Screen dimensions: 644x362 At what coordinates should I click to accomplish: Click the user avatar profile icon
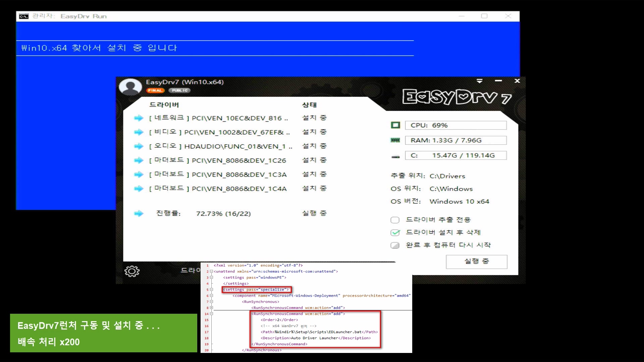tap(130, 86)
